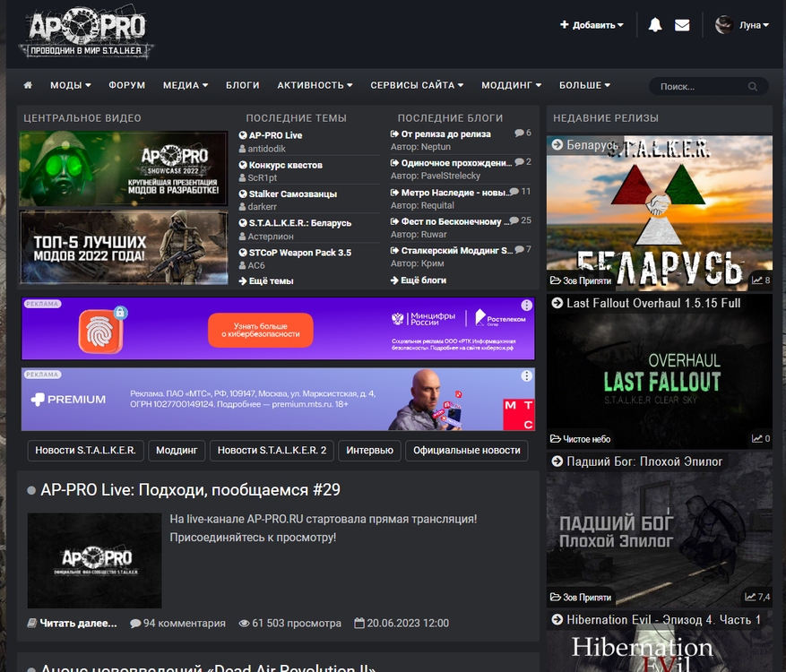The height and width of the screenshot is (672, 786).
Task: Open the Сталкерский Моддинг blog entry
Action: pyautogui.click(x=457, y=250)
